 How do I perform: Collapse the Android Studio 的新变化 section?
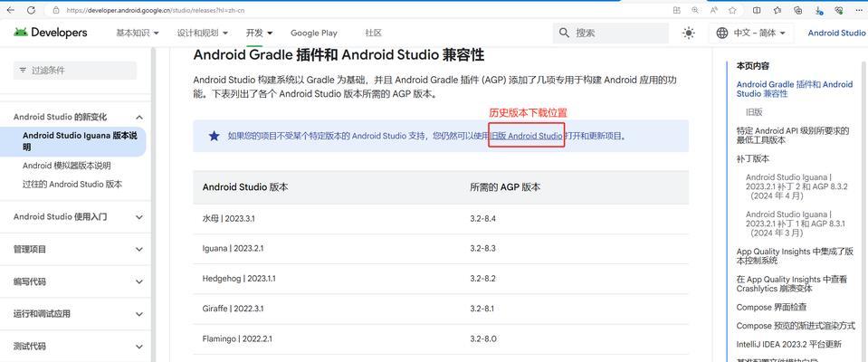point(139,117)
